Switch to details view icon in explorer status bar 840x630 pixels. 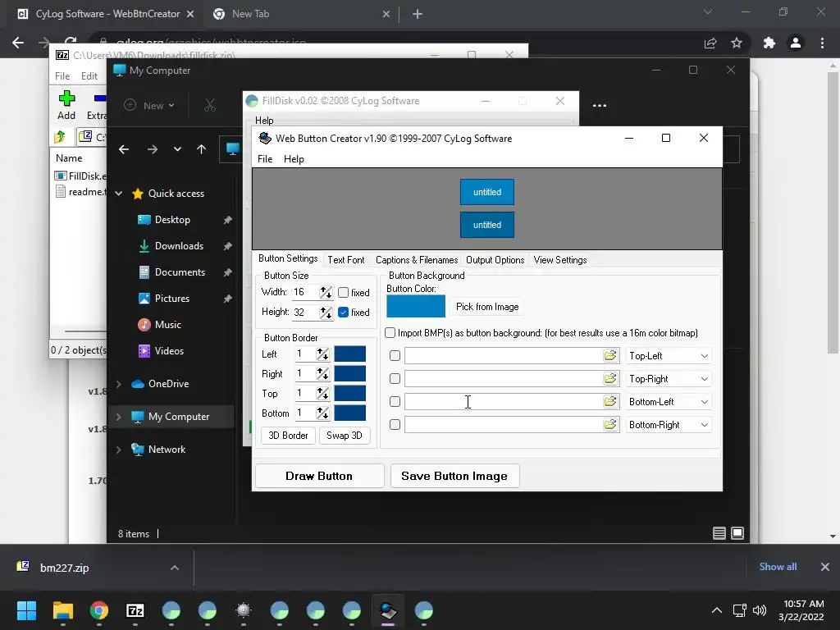[719, 533]
